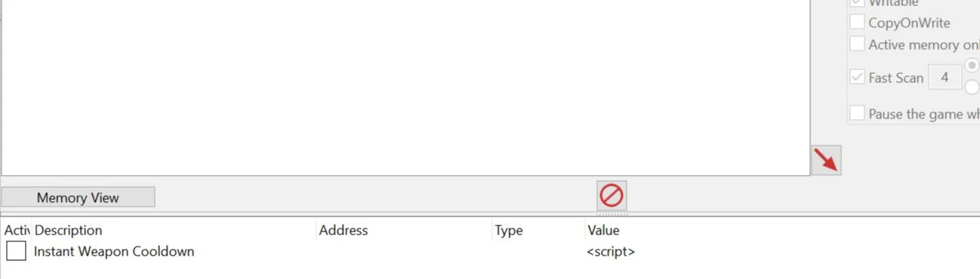Click the Fast Scan alignment value field
The width and height of the screenshot is (980, 279).
click(945, 77)
